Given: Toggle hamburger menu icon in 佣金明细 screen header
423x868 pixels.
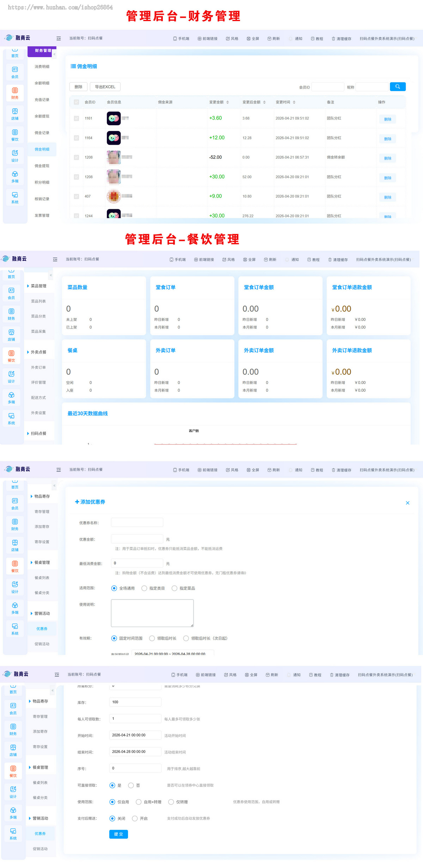Looking at the screenshot, I should tap(59, 38).
